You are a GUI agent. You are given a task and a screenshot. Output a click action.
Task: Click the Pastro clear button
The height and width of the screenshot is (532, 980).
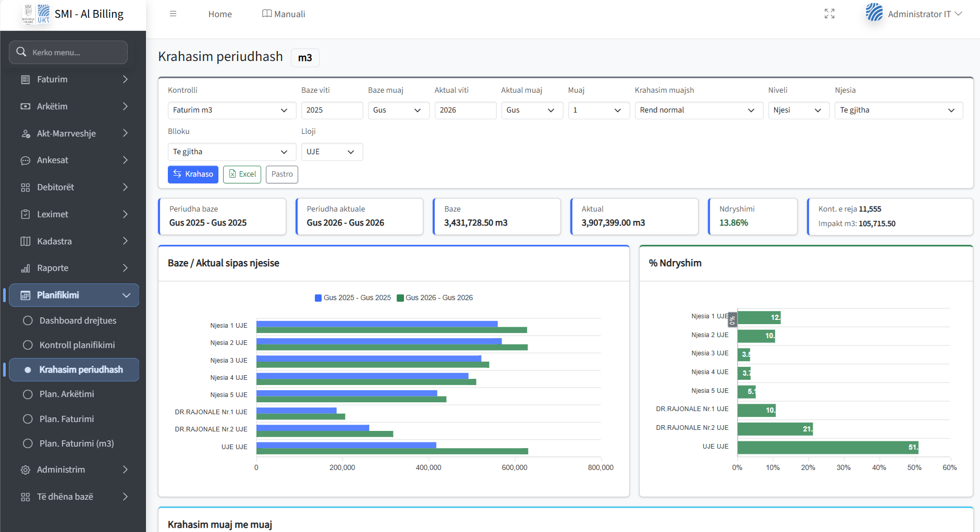click(x=282, y=175)
